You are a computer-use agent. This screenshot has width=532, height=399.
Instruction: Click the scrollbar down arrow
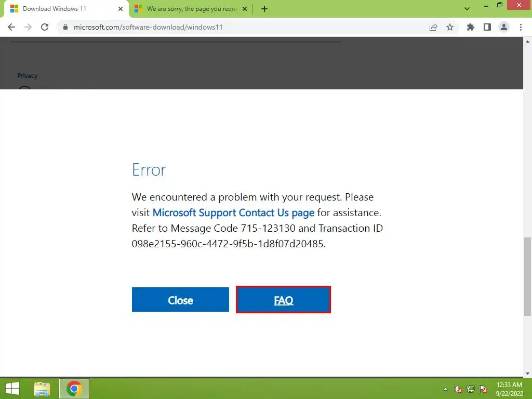[x=527, y=373]
